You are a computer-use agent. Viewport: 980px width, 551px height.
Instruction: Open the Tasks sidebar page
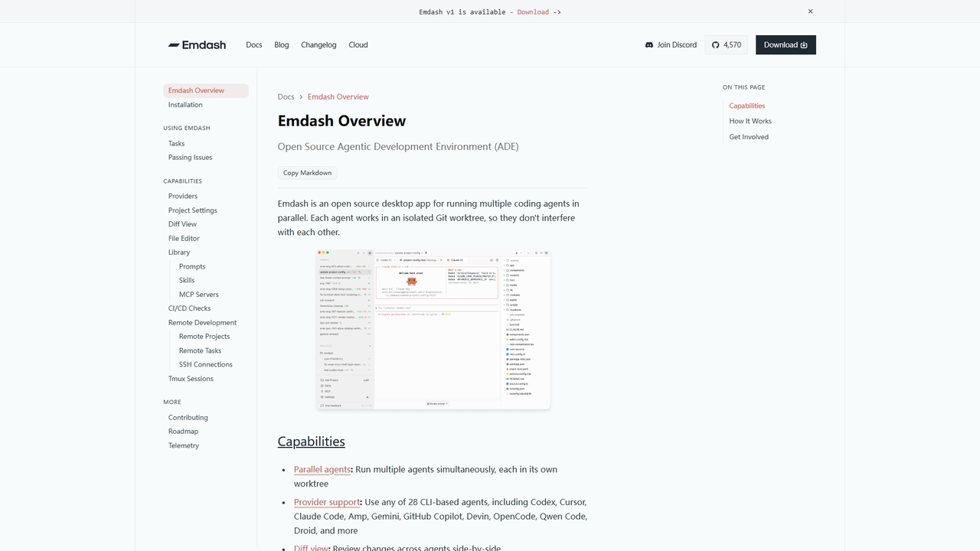pos(176,144)
